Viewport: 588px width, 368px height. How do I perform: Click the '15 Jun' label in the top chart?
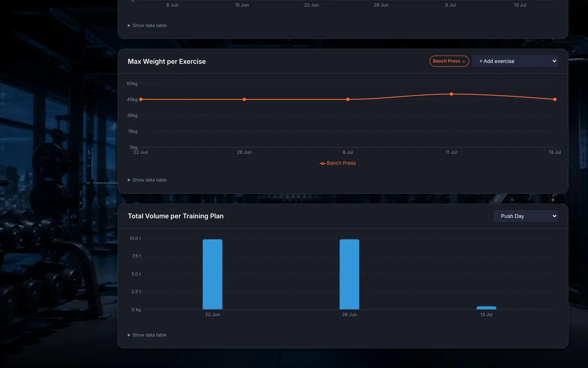242,5
